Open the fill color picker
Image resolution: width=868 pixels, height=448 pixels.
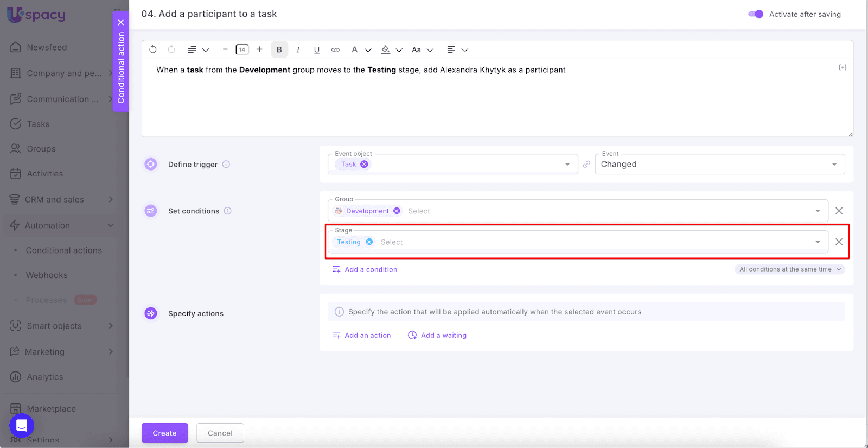click(386, 49)
